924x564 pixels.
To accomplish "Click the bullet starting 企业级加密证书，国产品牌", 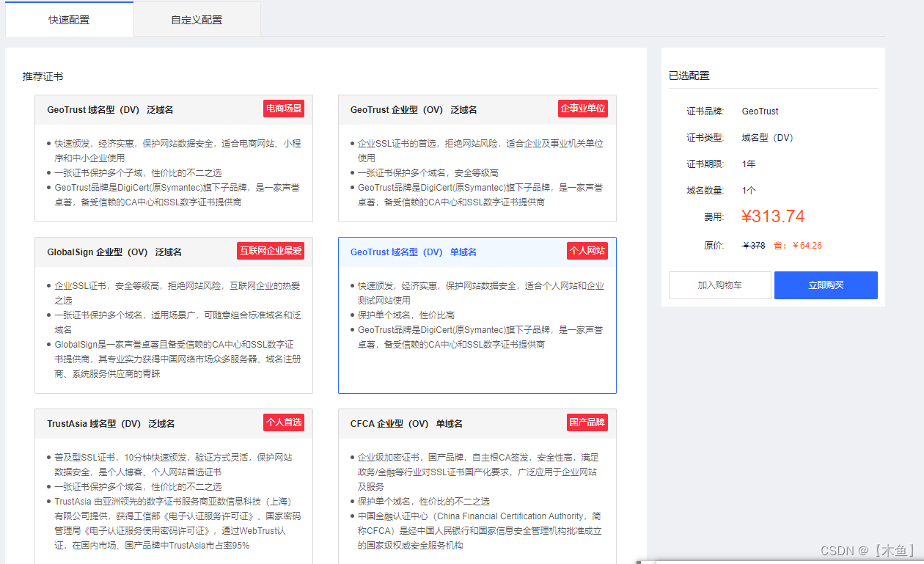I will tap(478, 472).
